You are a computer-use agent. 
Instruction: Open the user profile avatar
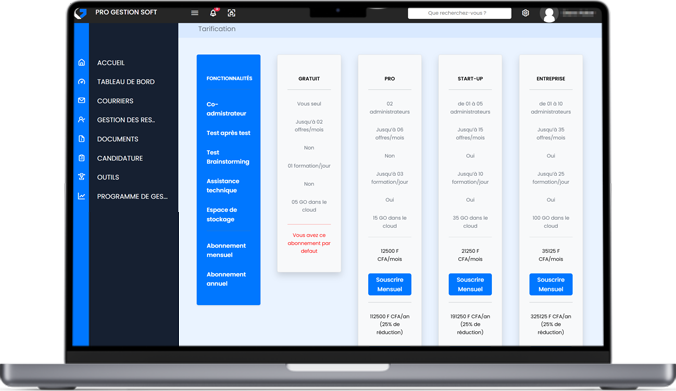(x=549, y=14)
